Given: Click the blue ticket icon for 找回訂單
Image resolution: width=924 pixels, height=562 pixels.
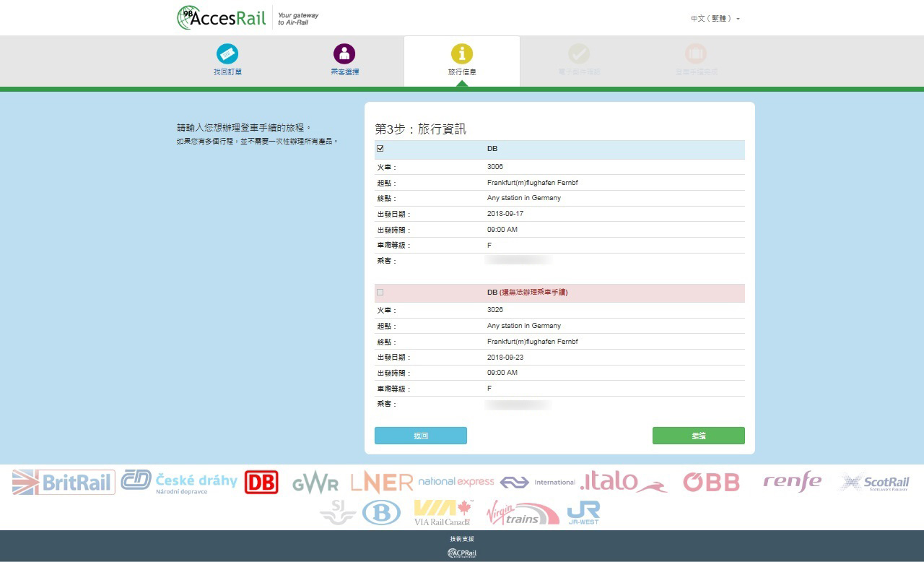Looking at the screenshot, I should (227, 54).
